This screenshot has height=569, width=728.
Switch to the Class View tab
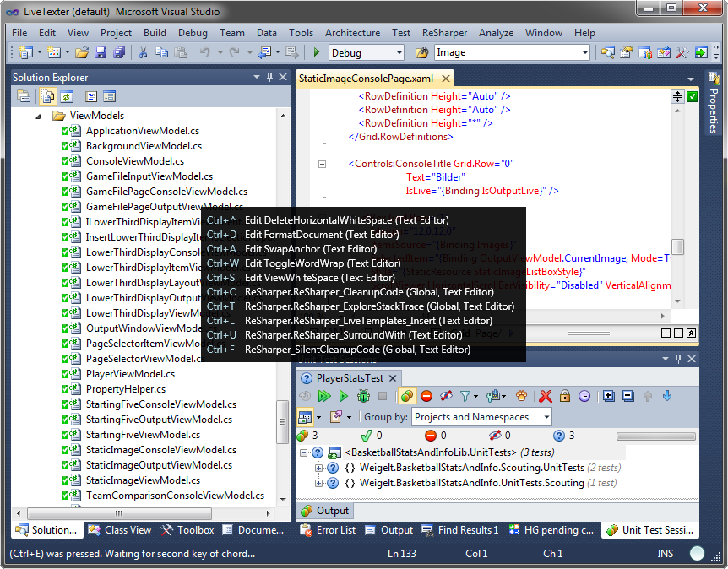120,530
